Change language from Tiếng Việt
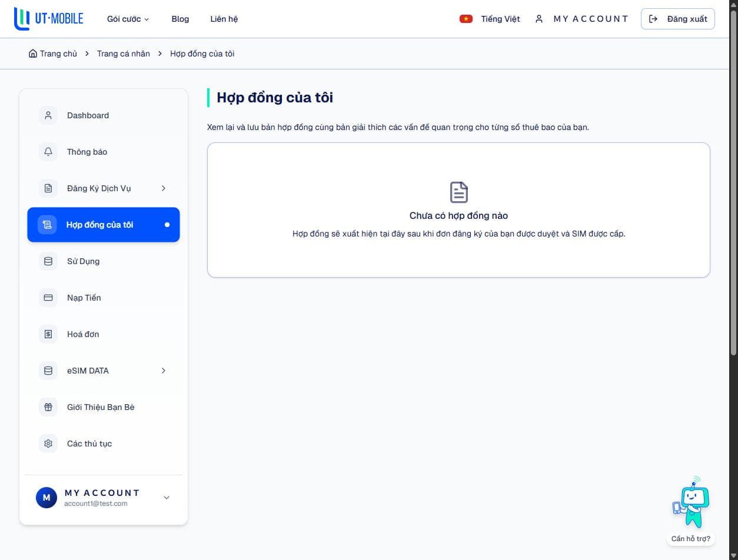The width and height of the screenshot is (738, 560). [500, 19]
